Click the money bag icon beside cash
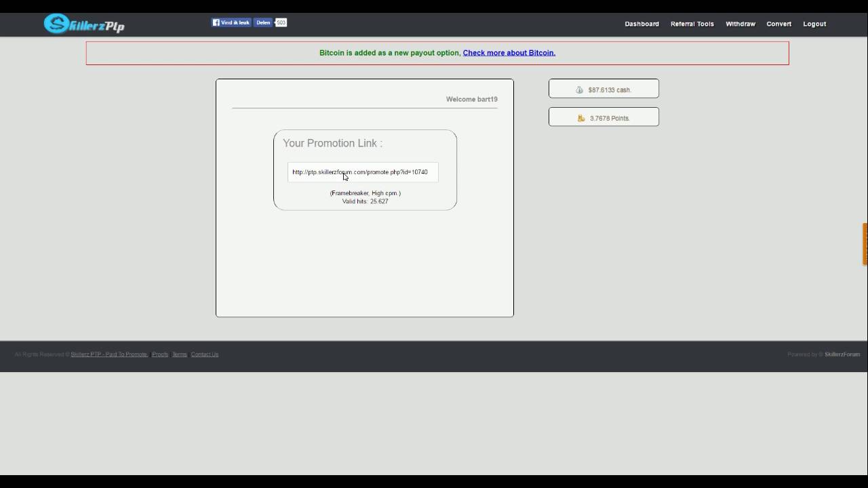The image size is (868, 488). point(580,89)
